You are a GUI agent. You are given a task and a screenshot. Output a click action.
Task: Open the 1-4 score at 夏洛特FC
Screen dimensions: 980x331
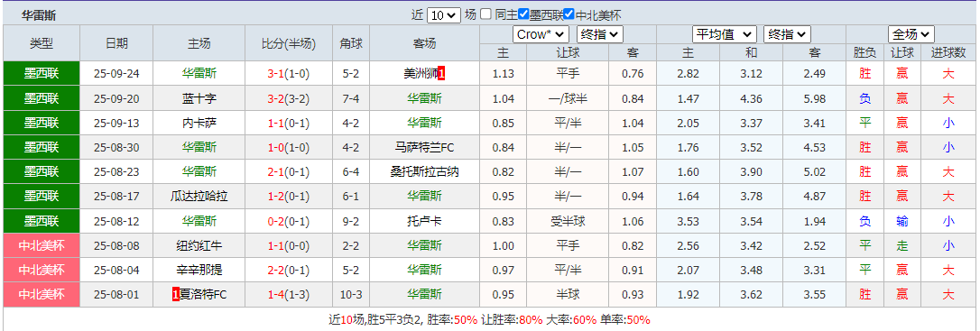coord(275,295)
